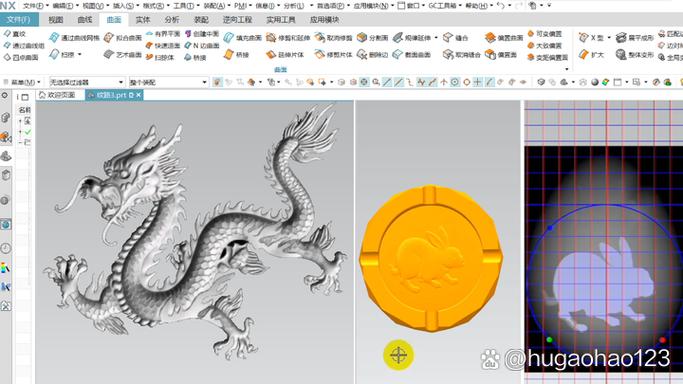Open the undo history dropdown arrow

[509, 6]
